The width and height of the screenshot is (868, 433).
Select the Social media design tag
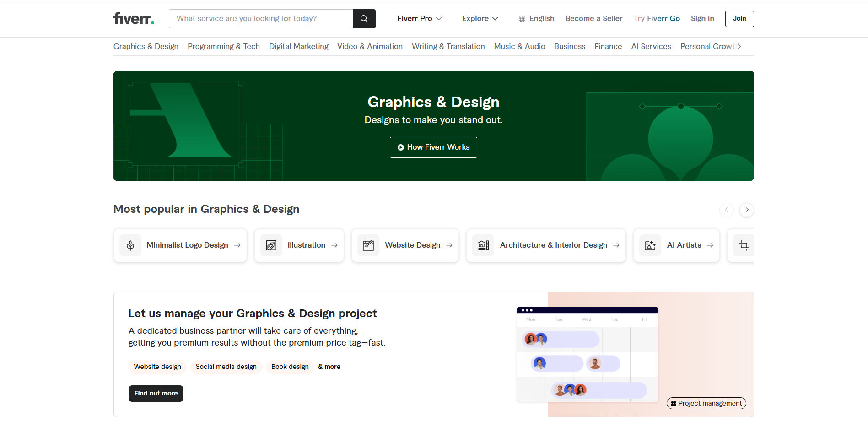click(x=226, y=367)
